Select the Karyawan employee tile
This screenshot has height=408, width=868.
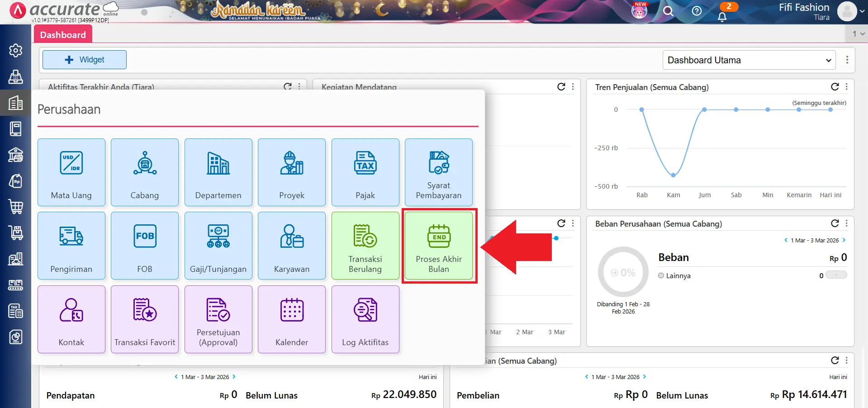pos(291,246)
